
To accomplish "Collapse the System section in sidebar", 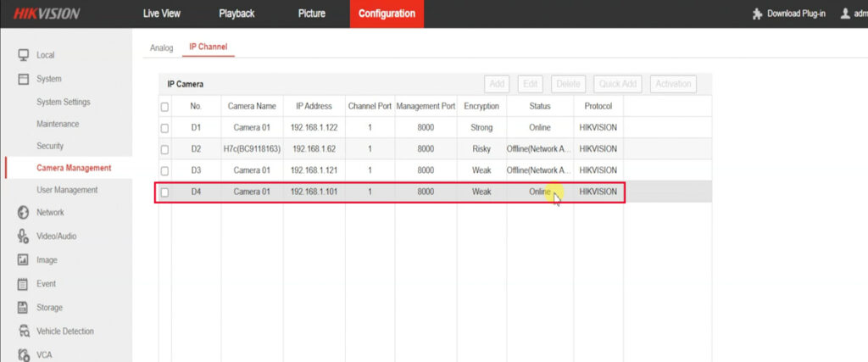I will (48, 79).
